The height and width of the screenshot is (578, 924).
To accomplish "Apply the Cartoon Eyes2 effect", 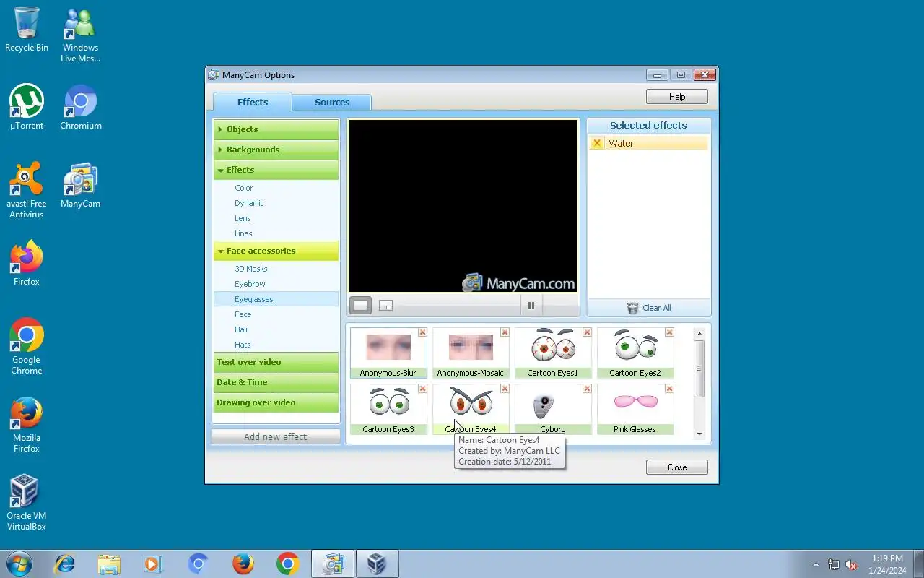I will click(x=635, y=353).
